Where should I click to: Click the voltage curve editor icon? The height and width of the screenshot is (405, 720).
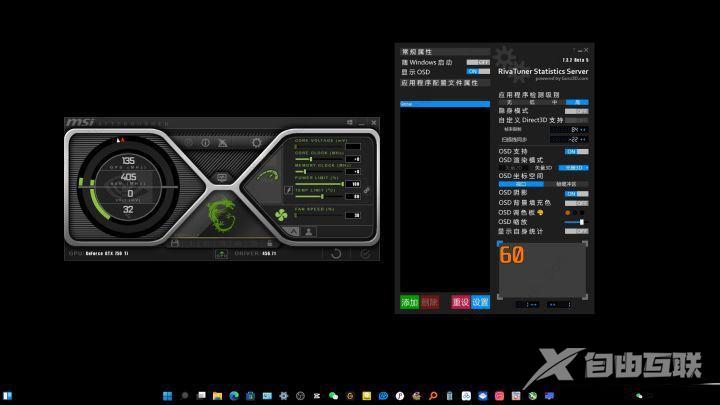288,190
